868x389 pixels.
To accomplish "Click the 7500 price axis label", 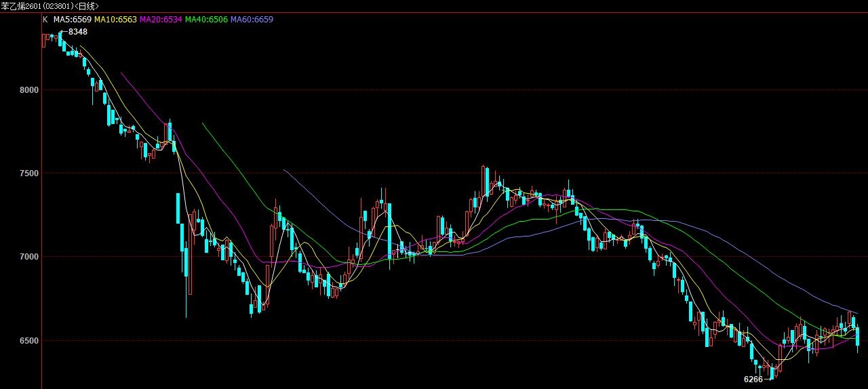I will coord(28,173).
